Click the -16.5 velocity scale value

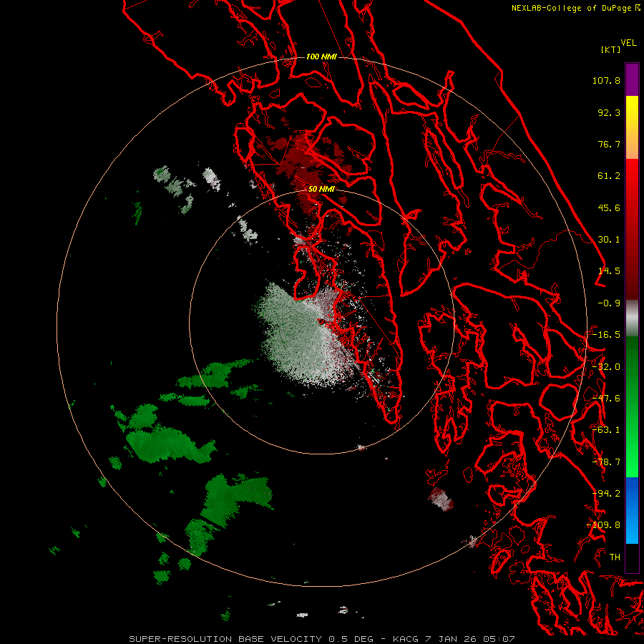[x=606, y=335]
